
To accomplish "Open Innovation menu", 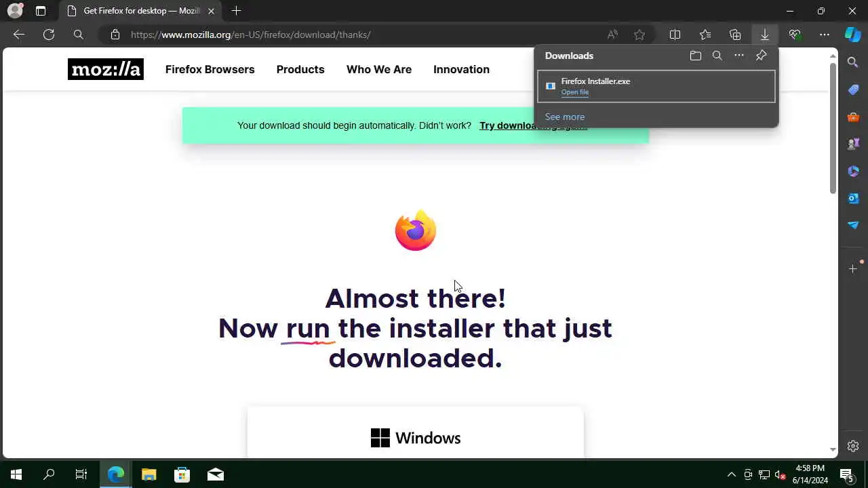I will click(x=461, y=69).
